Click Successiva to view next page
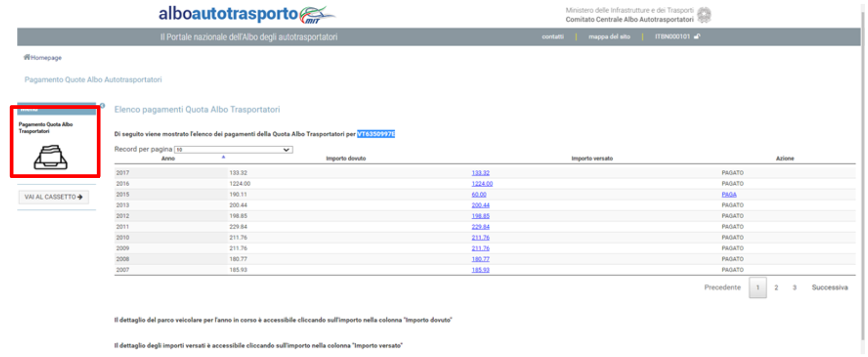Viewport: 868px width, 357px height. pyautogui.click(x=829, y=288)
